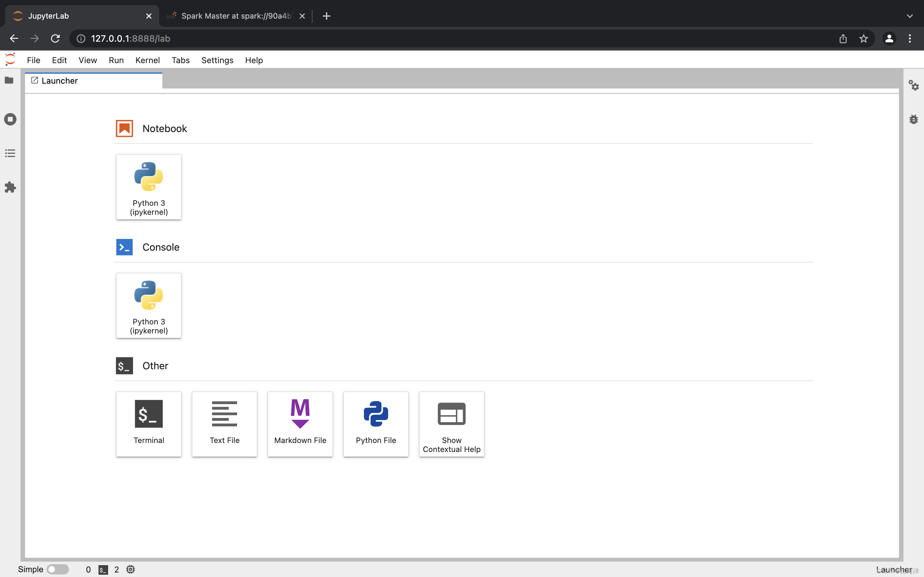
Task: Create a new Markdown File
Action: pos(300,424)
